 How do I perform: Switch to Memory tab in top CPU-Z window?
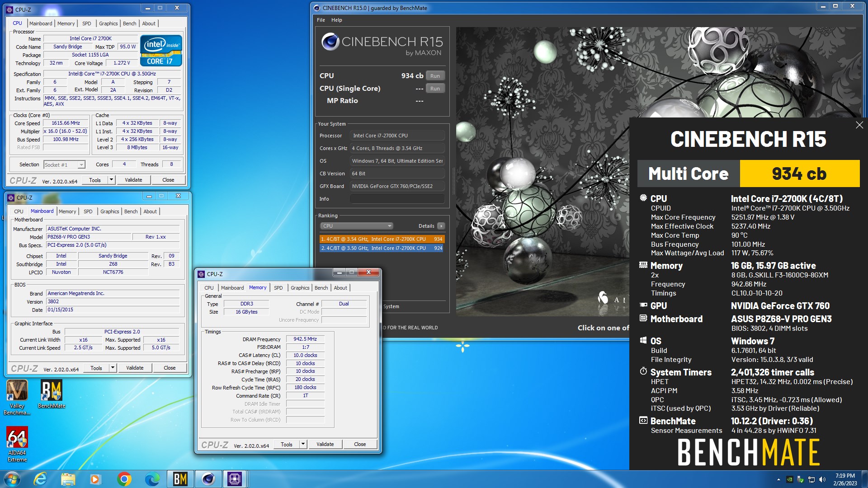[66, 23]
